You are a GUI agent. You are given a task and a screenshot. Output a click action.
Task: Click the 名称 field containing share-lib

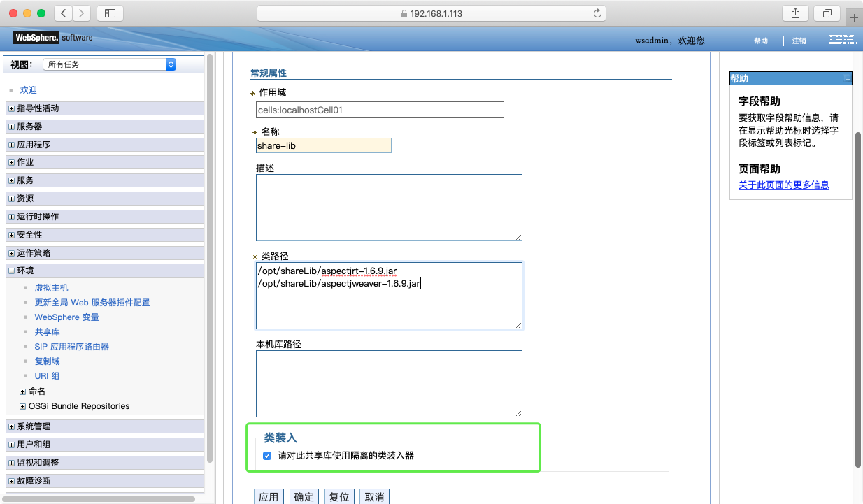point(324,145)
